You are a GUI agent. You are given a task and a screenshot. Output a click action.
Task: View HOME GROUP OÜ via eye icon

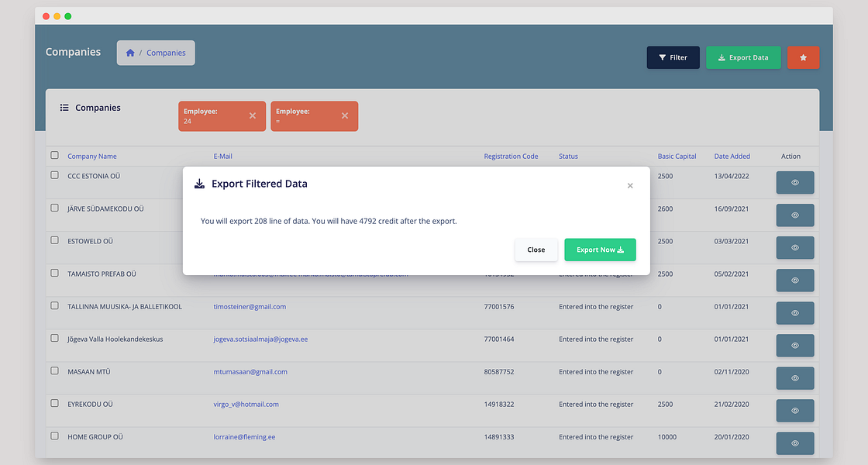click(x=795, y=443)
